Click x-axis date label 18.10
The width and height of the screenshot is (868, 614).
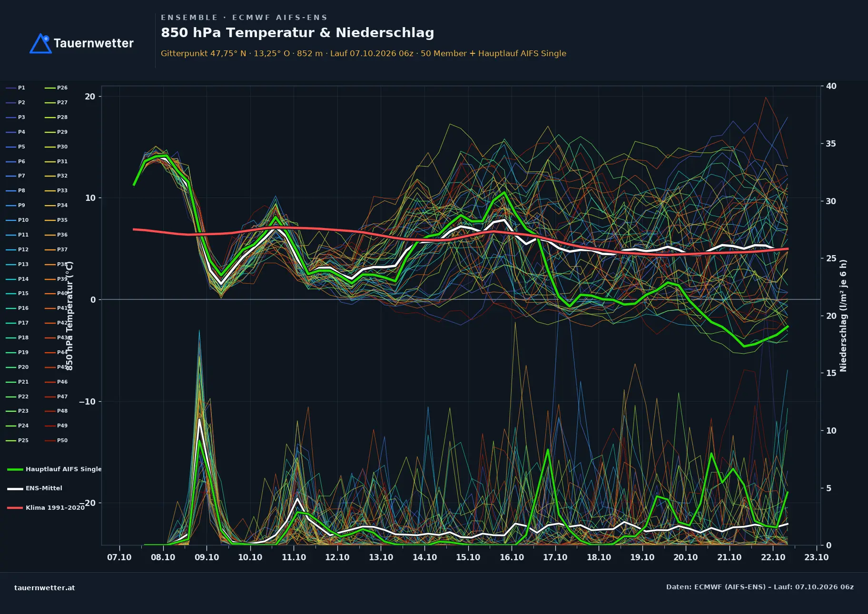point(599,557)
